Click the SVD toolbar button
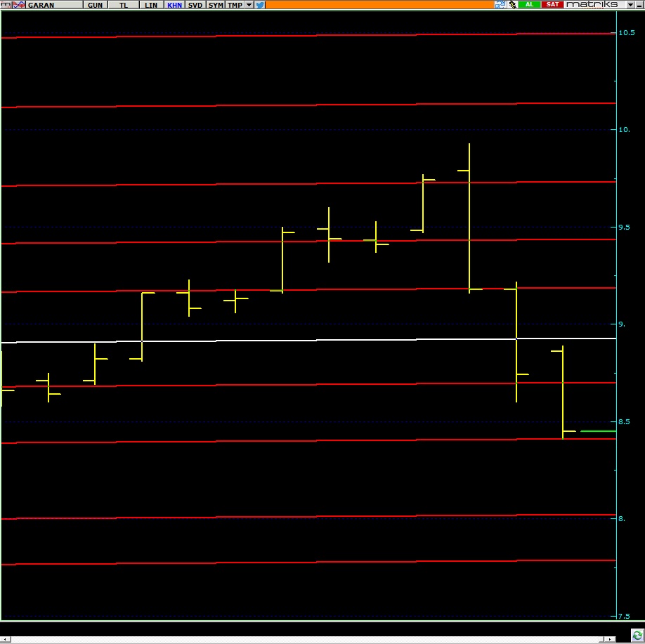This screenshot has width=645, height=644. [x=195, y=4]
